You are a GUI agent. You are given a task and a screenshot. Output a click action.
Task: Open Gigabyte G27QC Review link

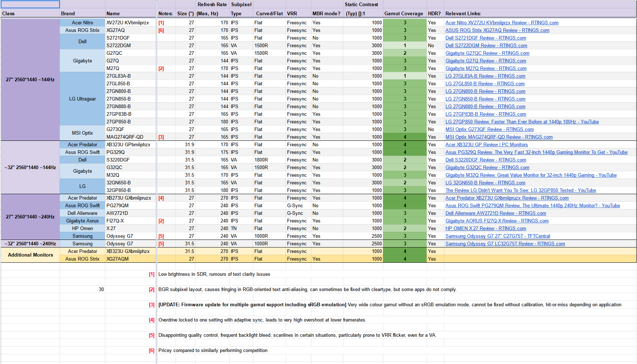(487, 53)
